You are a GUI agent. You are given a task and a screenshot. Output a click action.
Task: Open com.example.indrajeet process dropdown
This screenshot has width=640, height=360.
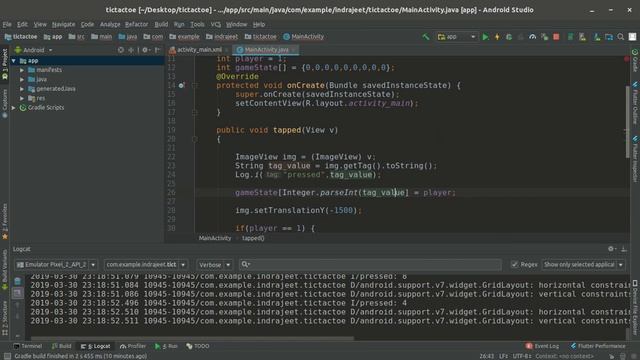click(146, 264)
